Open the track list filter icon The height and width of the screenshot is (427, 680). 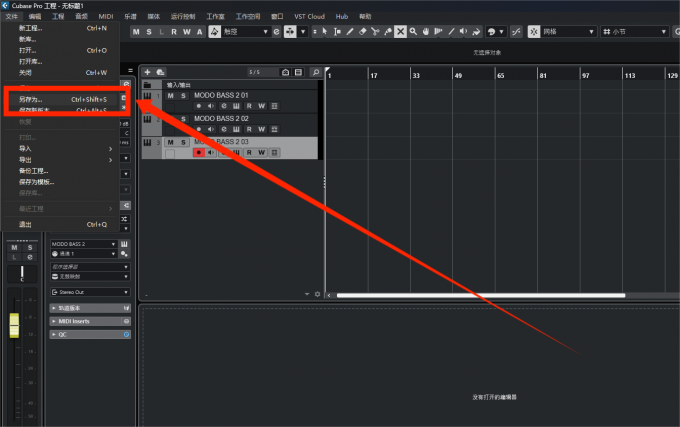tap(298, 72)
